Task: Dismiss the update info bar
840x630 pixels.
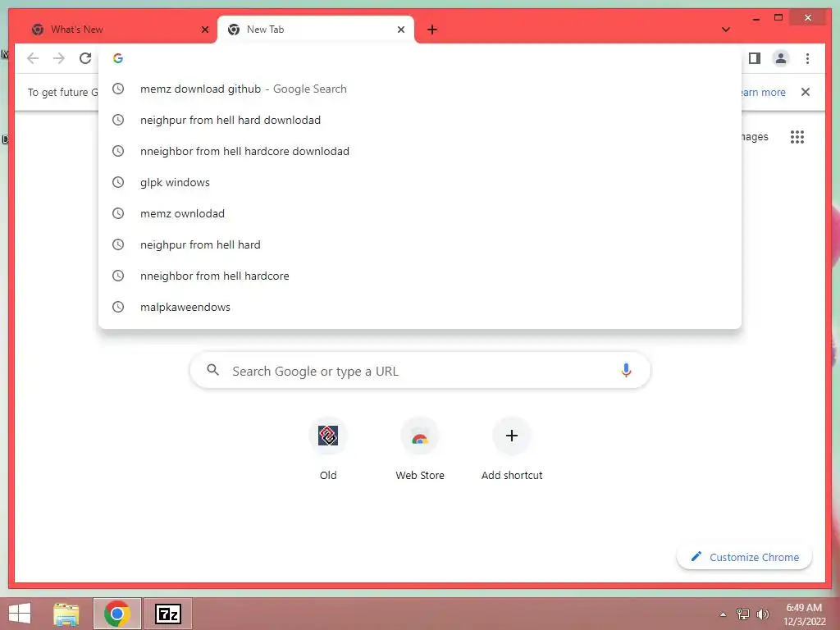Action: pos(806,92)
